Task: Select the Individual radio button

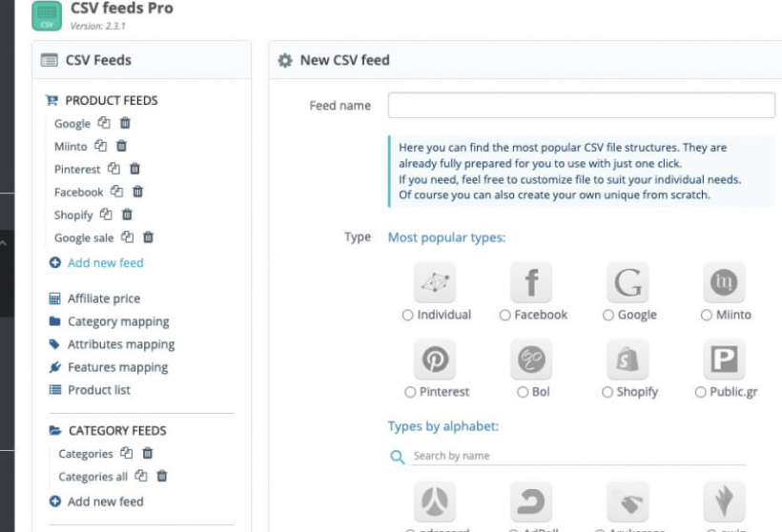Action: (408, 315)
